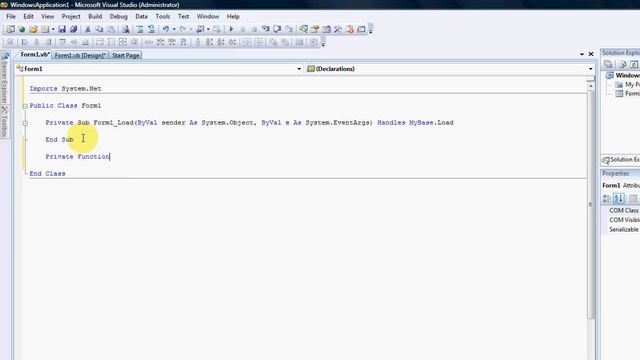Image resolution: width=640 pixels, height=360 pixels.
Task: Open Solution Explorer from the toolbar icon
Action: 303,29
